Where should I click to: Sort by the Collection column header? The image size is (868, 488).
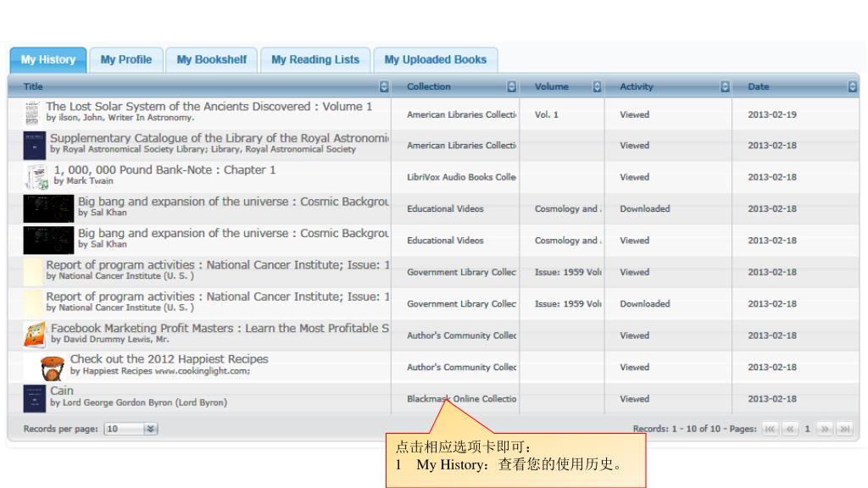(x=428, y=86)
